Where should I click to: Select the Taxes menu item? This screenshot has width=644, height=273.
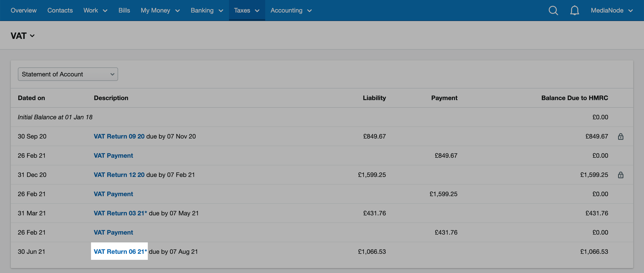tap(242, 10)
